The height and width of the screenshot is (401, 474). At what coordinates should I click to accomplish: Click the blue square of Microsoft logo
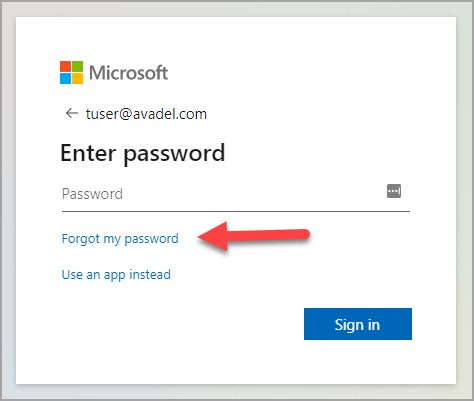[x=65, y=79]
